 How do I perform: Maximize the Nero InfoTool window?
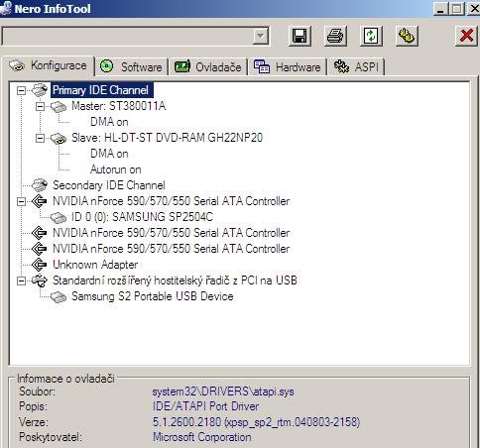[457, 8]
